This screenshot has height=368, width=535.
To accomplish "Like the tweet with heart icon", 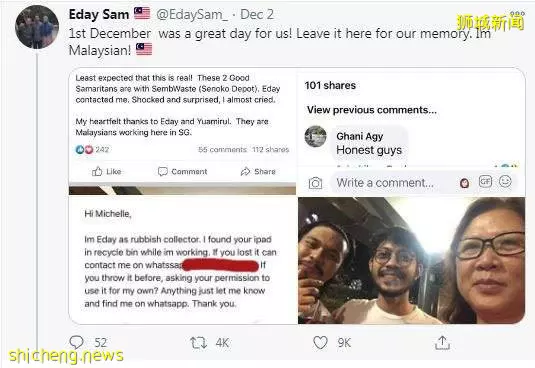I will click(320, 342).
